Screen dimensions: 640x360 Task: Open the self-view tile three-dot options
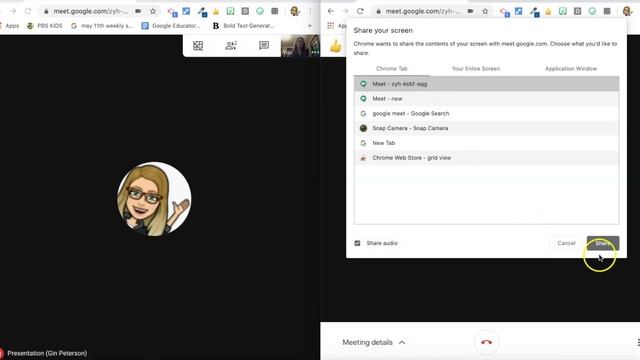coord(315,52)
